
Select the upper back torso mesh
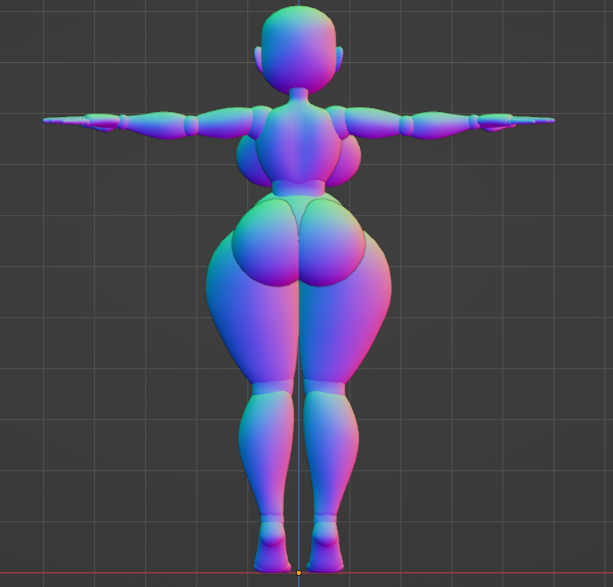tap(299, 143)
